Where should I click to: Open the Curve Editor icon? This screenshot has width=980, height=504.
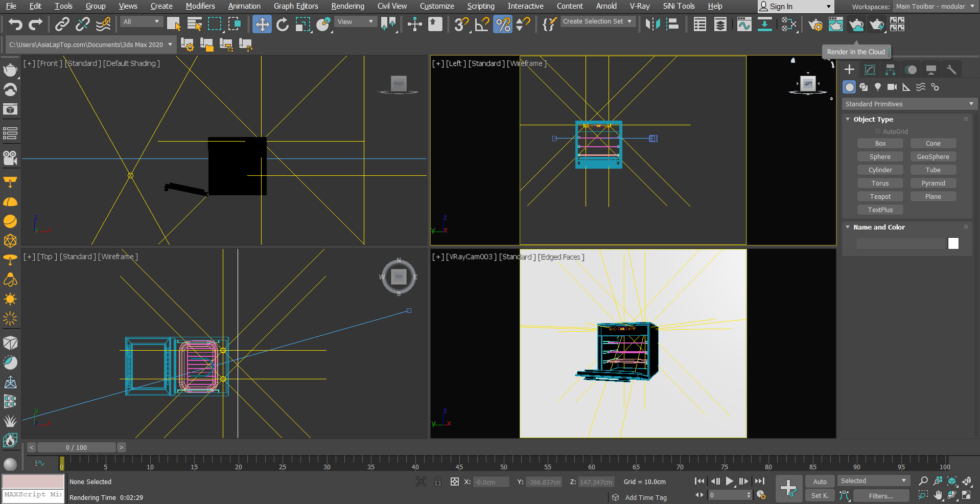[x=744, y=24]
